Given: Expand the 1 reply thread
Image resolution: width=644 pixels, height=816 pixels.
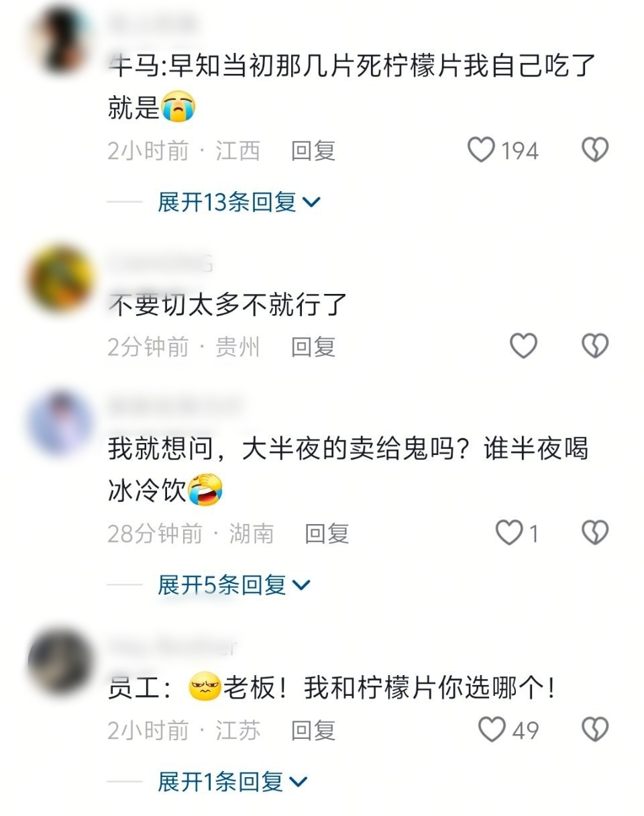Looking at the screenshot, I should [232, 782].
